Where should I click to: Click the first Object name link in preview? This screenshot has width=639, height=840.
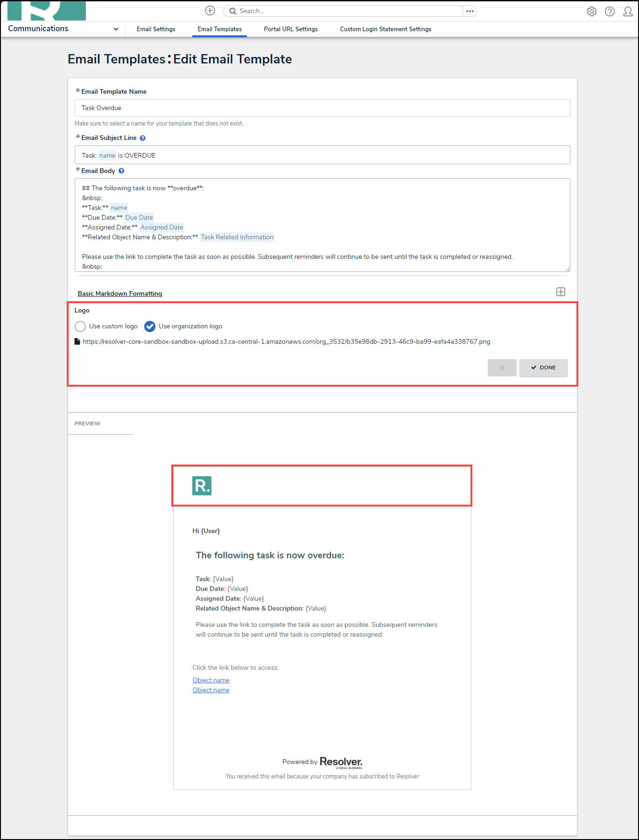211,680
